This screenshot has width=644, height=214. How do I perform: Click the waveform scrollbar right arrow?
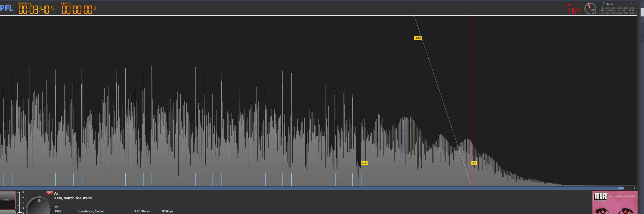pyautogui.click(x=635, y=188)
